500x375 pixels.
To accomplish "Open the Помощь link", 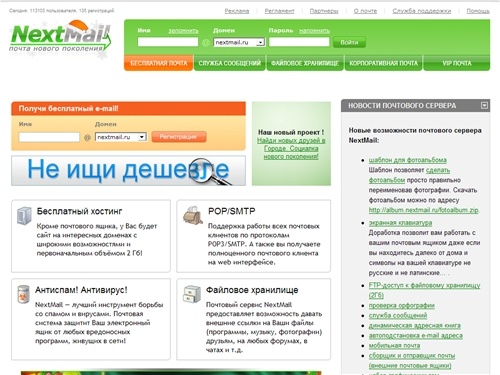I will [x=478, y=11].
